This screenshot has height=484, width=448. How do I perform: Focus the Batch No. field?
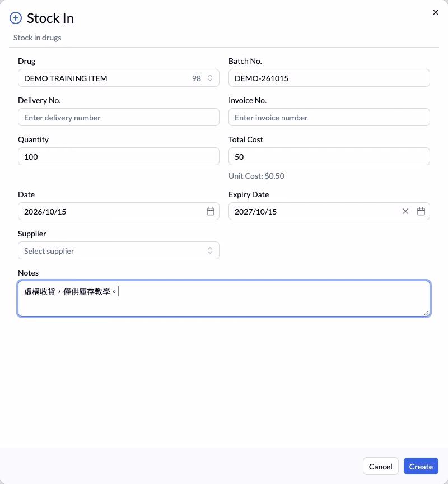pyautogui.click(x=329, y=78)
